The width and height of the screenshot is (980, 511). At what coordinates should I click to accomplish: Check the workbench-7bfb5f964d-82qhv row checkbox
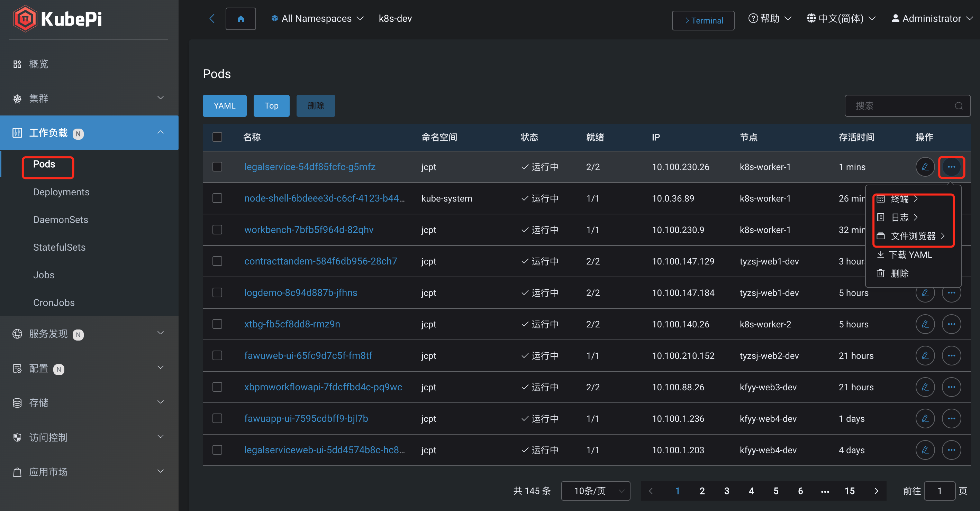coord(217,230)
